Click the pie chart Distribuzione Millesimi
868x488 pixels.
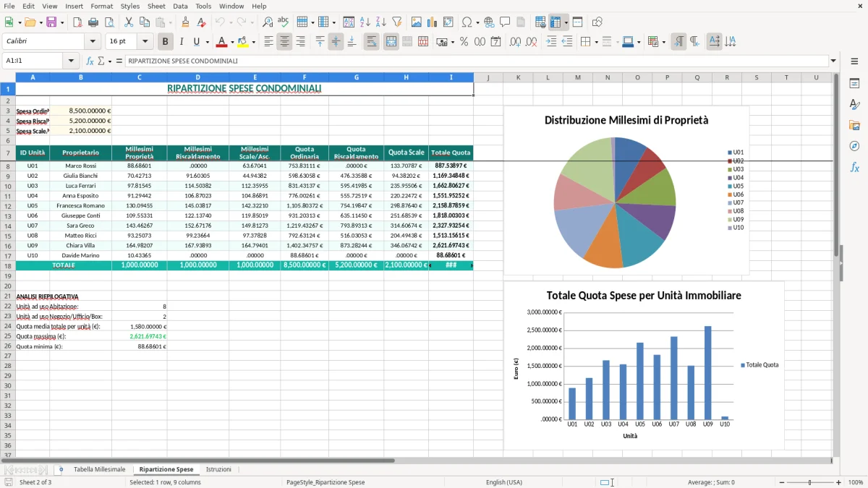(x=626, y=190)
